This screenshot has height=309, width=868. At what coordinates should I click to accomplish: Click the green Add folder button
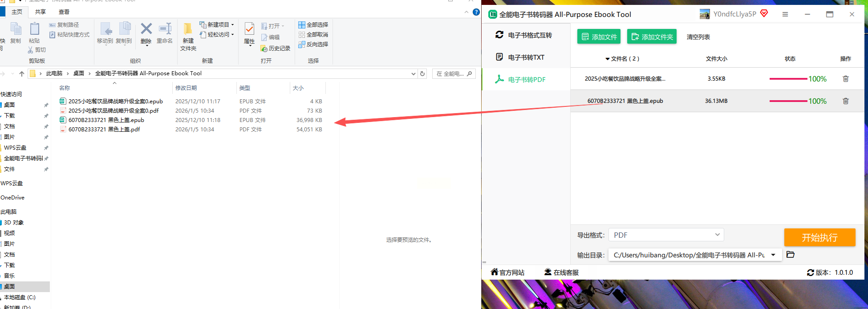(652, 37)
